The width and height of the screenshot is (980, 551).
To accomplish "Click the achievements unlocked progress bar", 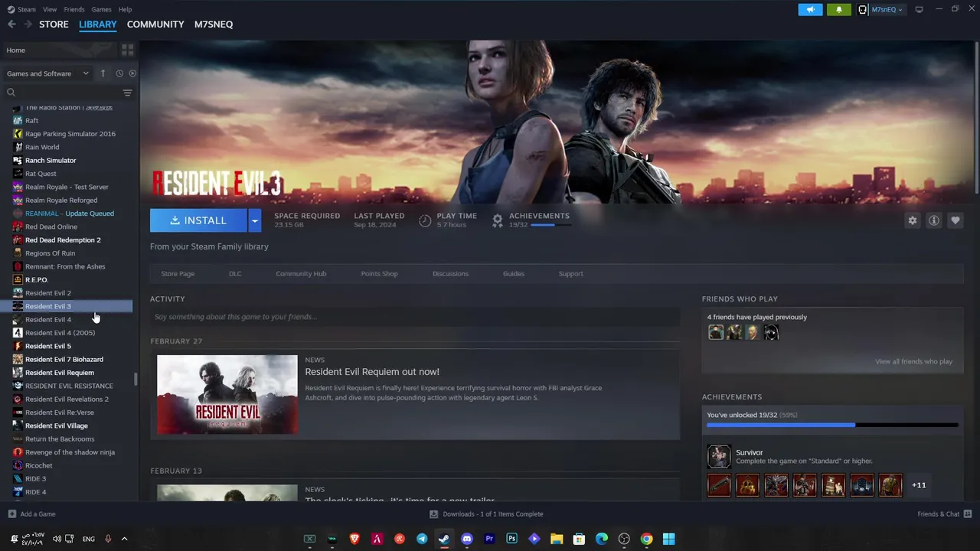I will 832,425.
